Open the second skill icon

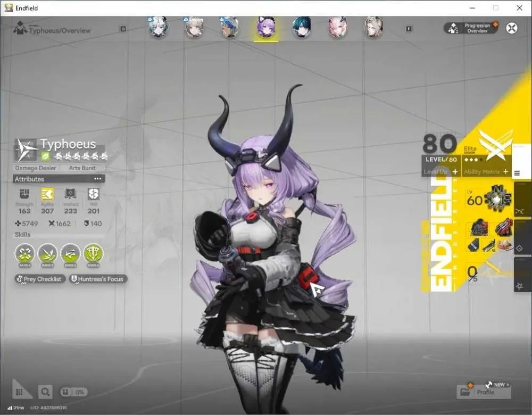click(47, 254)
